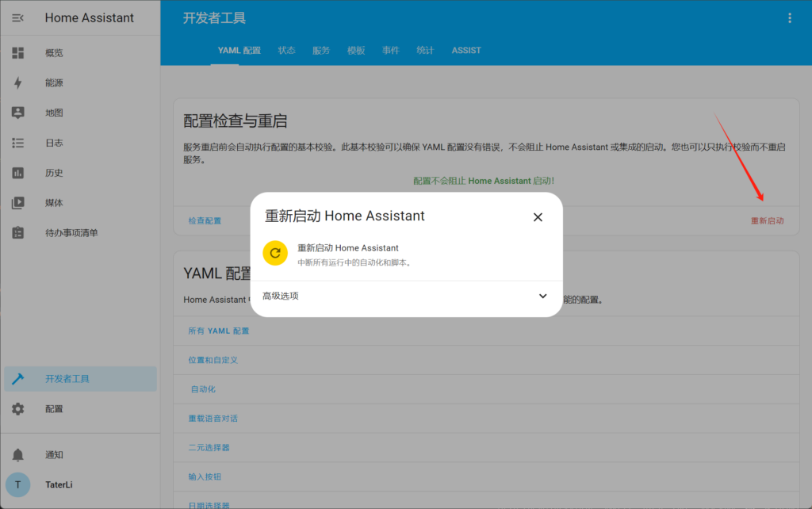Click the 检查配置 button
The height and width of the screenshot is (509, 812).
tap(205, 220)
